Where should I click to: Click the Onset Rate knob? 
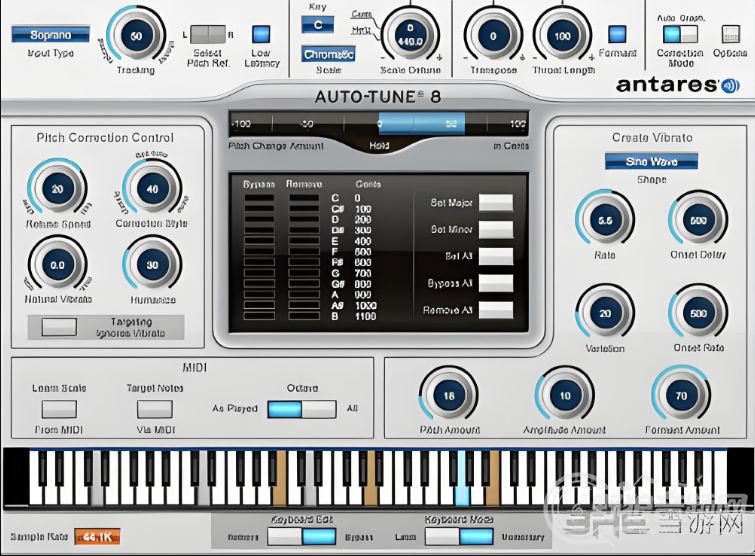pos(698,314)
